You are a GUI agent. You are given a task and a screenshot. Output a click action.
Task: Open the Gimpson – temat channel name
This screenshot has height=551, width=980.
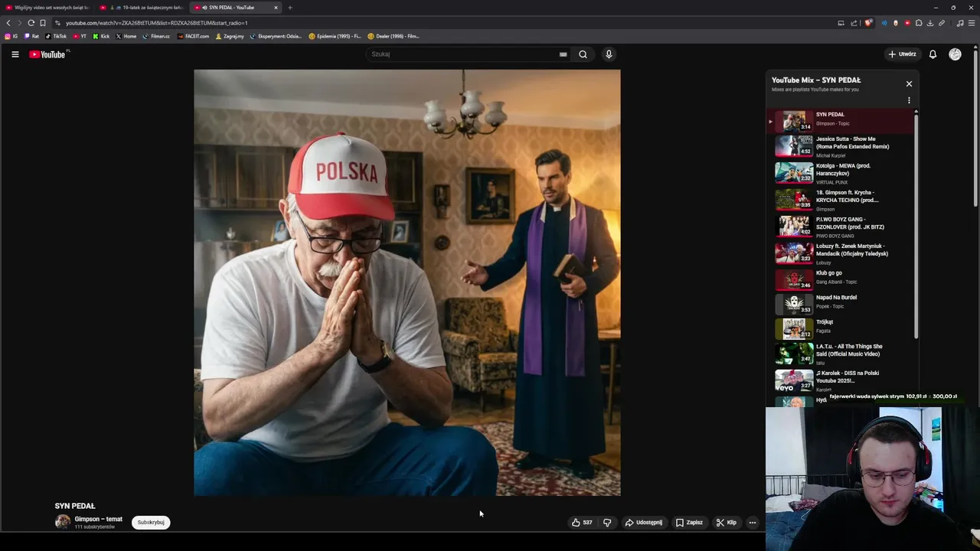tap(98, 519)
